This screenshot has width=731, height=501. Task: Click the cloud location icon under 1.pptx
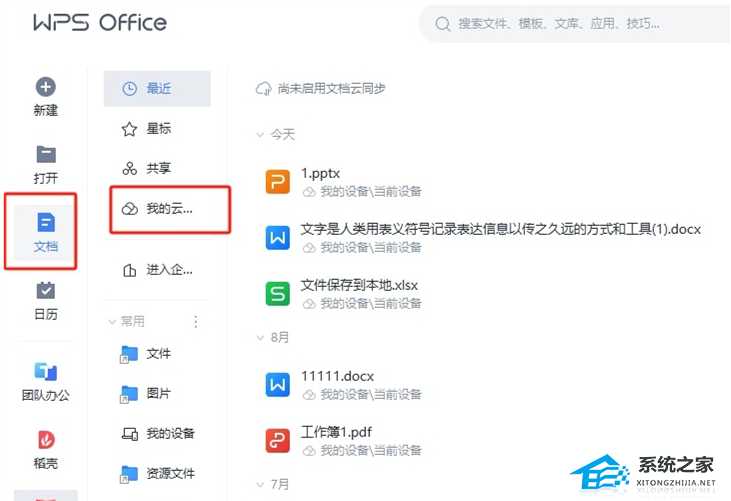point(309,192)
